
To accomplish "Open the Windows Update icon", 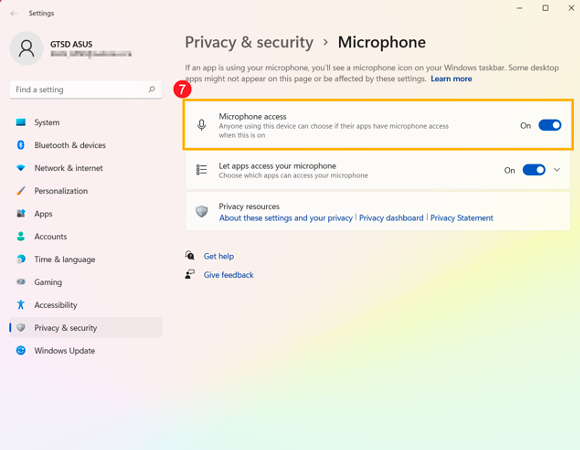I will (x=21, y=351).
